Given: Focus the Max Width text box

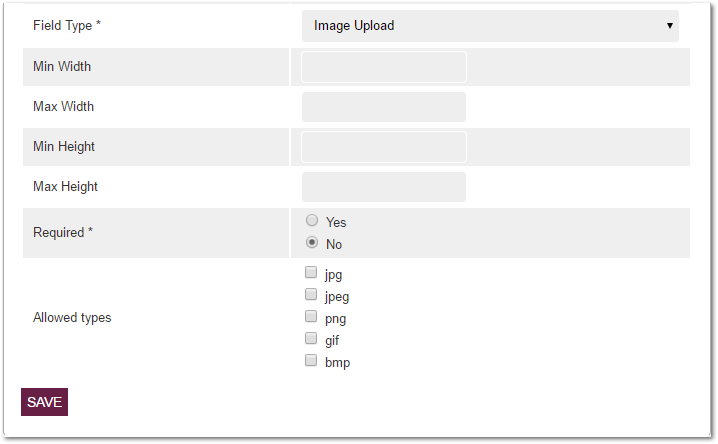Looking at the screenshot, I should (x=384, y=107).
